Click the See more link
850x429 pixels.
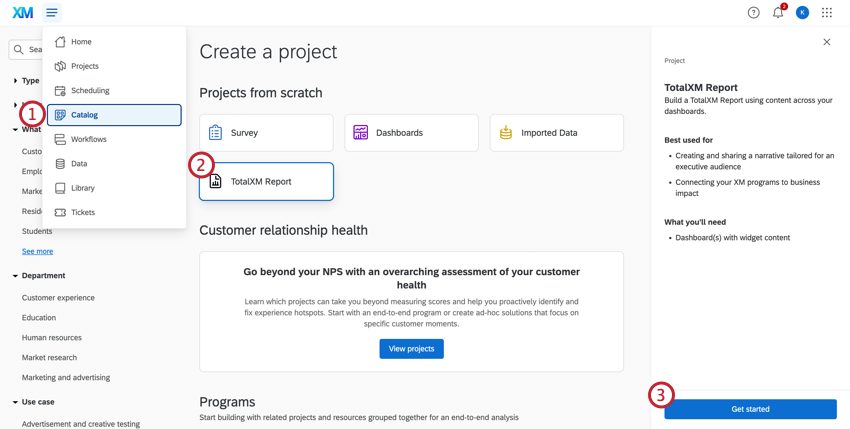point(38,251)
